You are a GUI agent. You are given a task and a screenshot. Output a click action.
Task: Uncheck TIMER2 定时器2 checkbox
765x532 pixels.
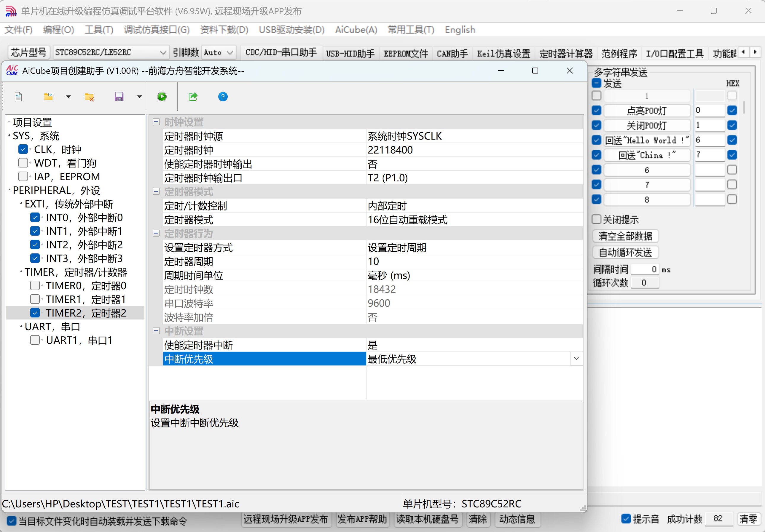coord(35,313)
